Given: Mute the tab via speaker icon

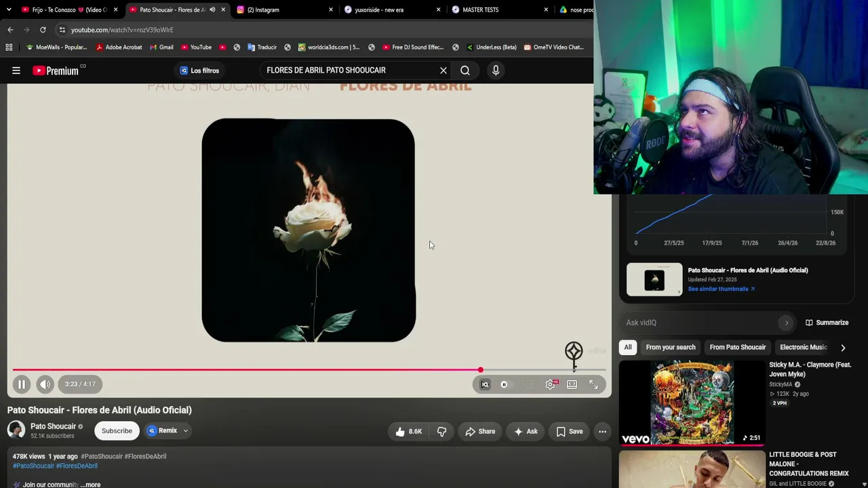Looking at the screenshot, I should pyautogui.click(x=212, y=9).
